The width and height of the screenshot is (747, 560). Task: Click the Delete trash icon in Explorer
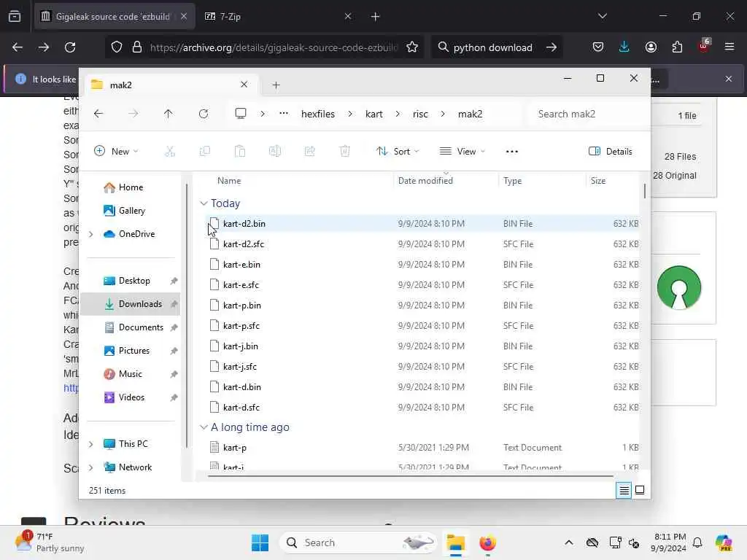345,152
